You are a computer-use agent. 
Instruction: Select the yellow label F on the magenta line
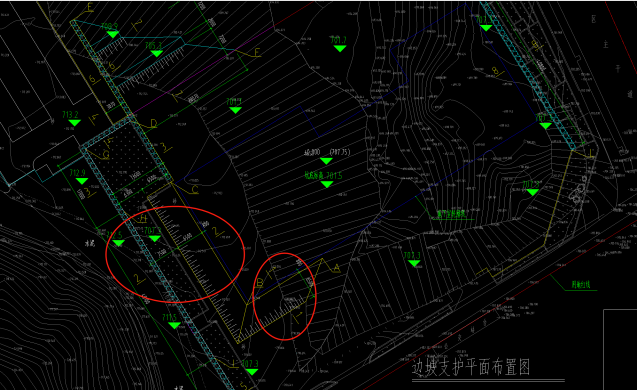tap(257, 53)
